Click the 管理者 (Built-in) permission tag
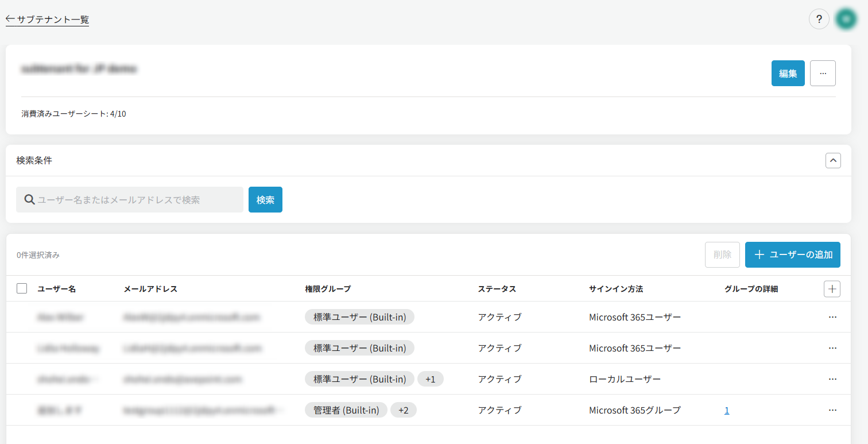Screen dimensions: 868x444 346,410
